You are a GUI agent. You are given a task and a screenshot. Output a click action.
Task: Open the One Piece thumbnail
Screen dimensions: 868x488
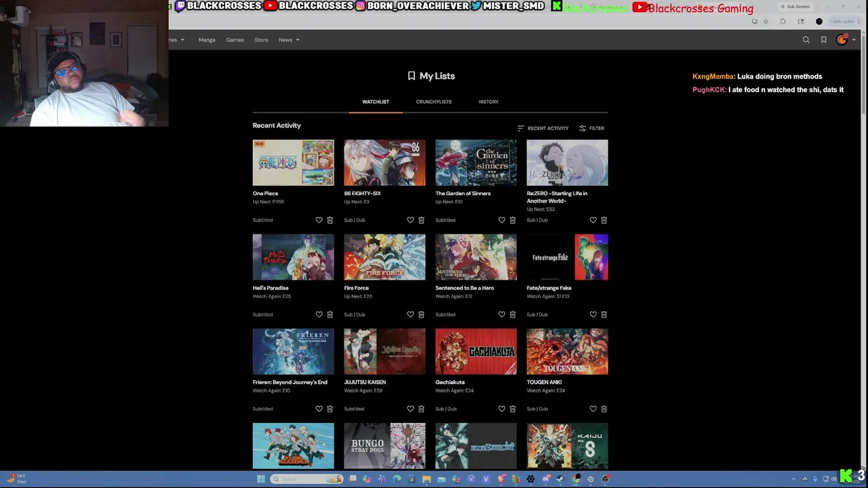click(294, 163)
